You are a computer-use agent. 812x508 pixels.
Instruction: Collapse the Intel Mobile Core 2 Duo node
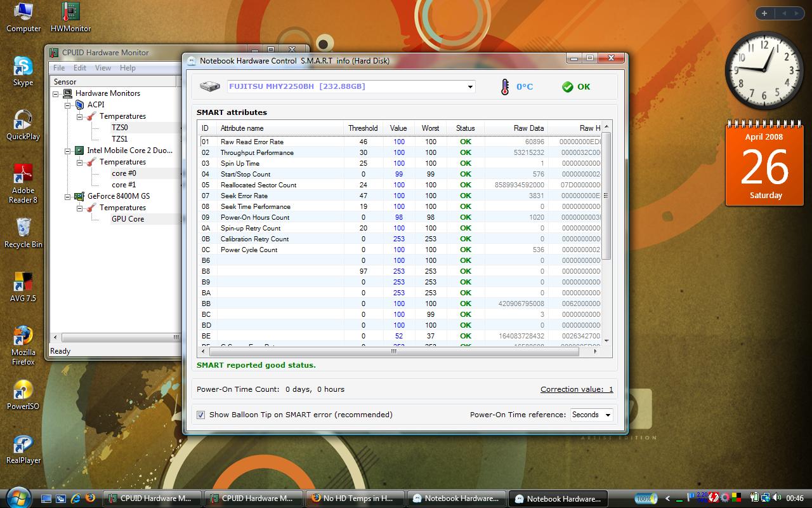pyautogui.click(x=68, y=150)
